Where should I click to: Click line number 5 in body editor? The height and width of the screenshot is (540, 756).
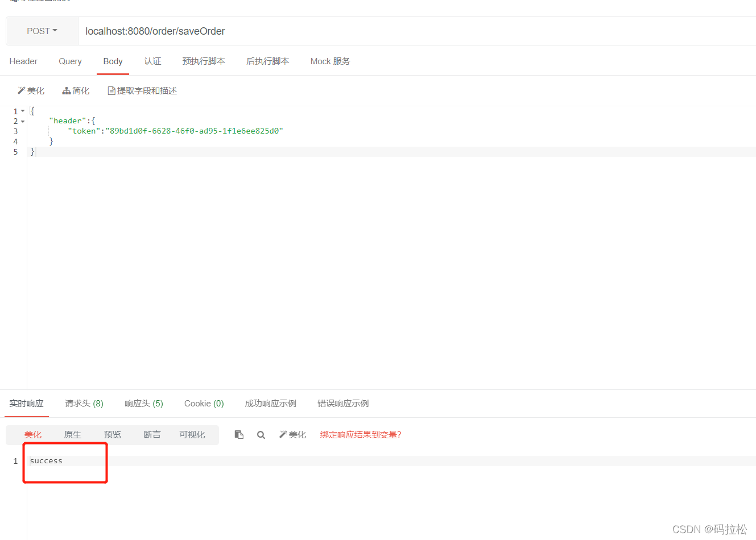15,152
